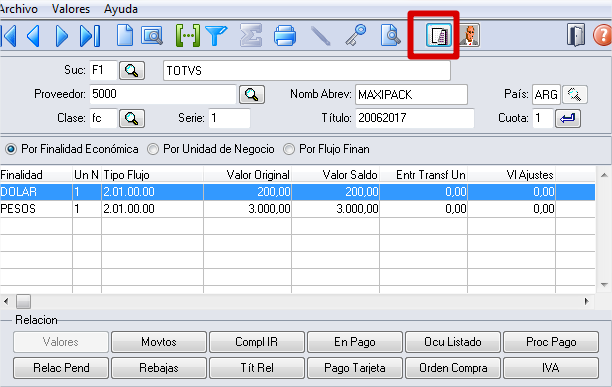Screen dimensions: 612x387
Task: Click the Movtos button
Action: pyautogui.click(x=159, y=342)
